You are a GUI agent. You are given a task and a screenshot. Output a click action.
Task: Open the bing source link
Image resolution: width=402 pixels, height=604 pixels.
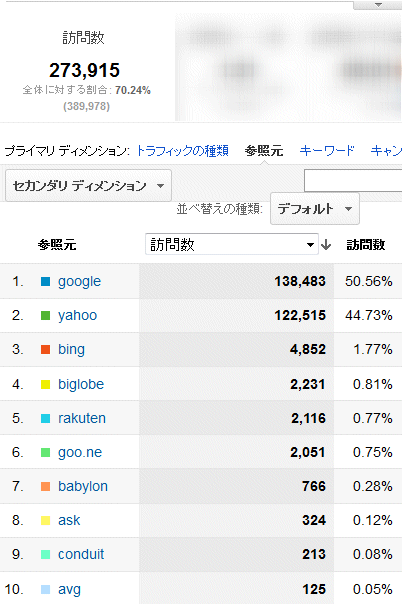[71, 349]
